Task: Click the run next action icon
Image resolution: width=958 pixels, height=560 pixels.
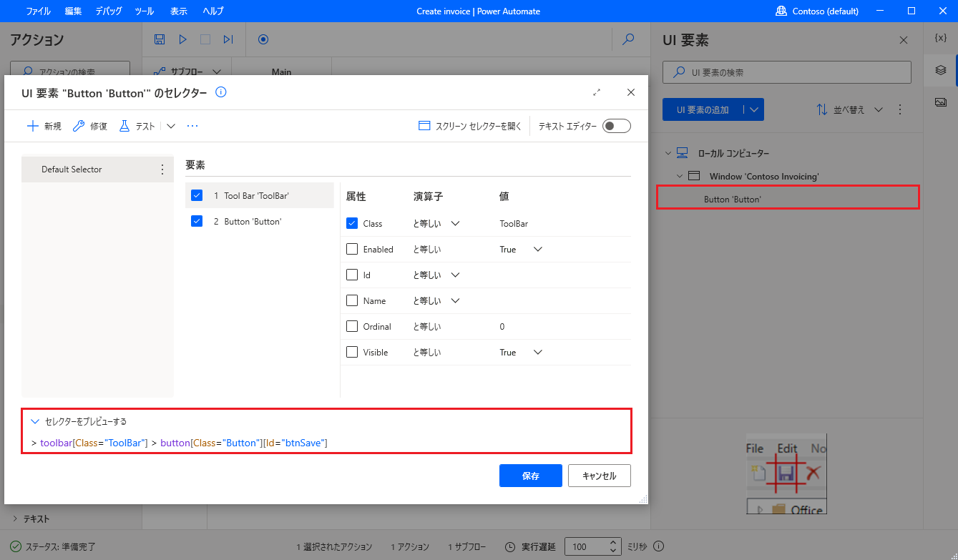Action: (228, 39)
